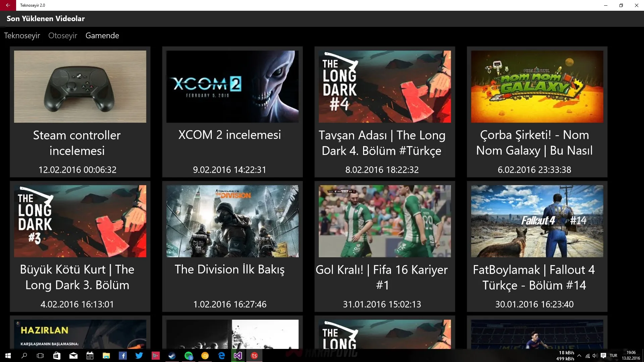
Task: Open taskbar Search
Action: [x=24, y=356]
